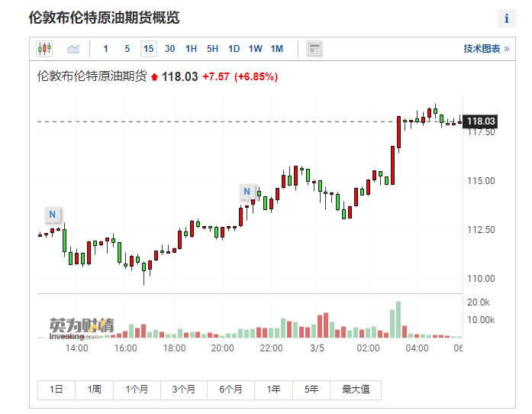Select the candlestick chart type icon
This screenshot has height=414, width=532.
click(x=44, y=49)
